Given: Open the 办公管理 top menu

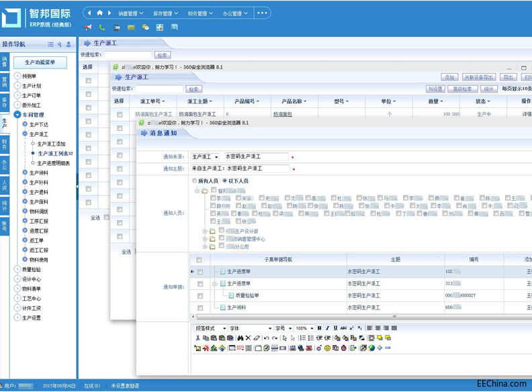Looking at the screenshot, I should pos(235,13).
